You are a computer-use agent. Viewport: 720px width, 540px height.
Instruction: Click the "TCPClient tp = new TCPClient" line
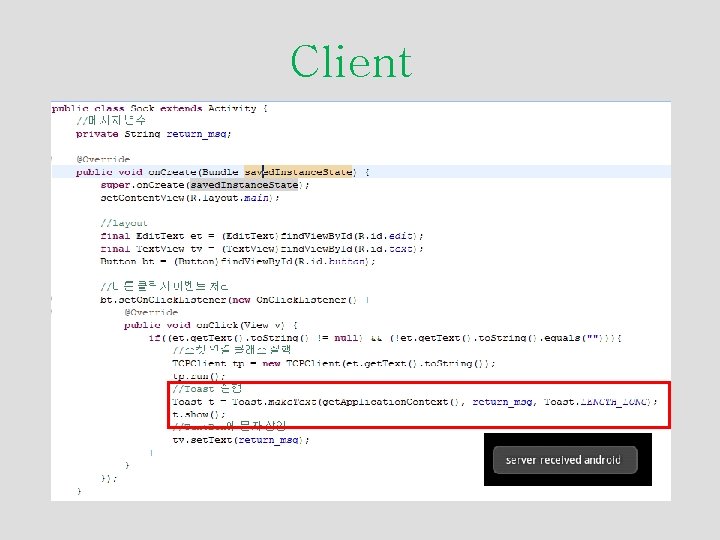[334, 363]
